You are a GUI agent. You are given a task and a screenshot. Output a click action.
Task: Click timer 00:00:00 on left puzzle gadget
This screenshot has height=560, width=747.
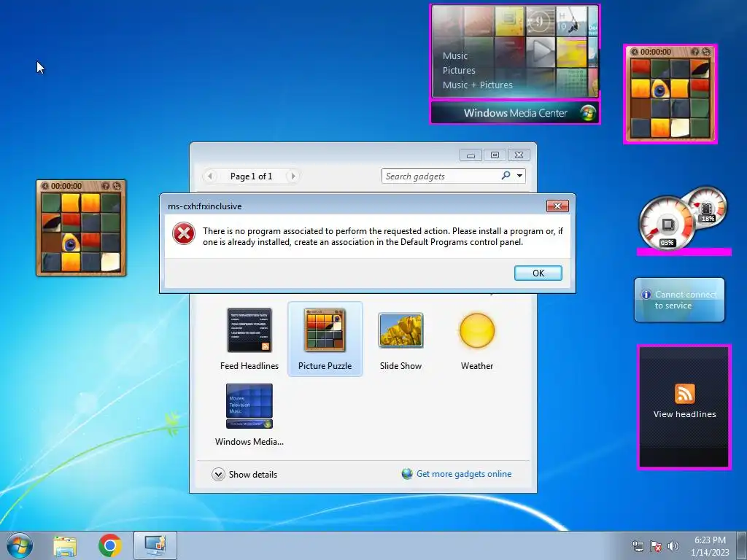coord(66,186)
